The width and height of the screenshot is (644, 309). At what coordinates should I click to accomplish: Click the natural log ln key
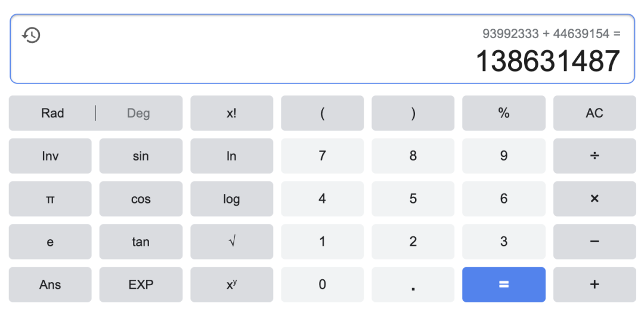click(x=231, y=156)
